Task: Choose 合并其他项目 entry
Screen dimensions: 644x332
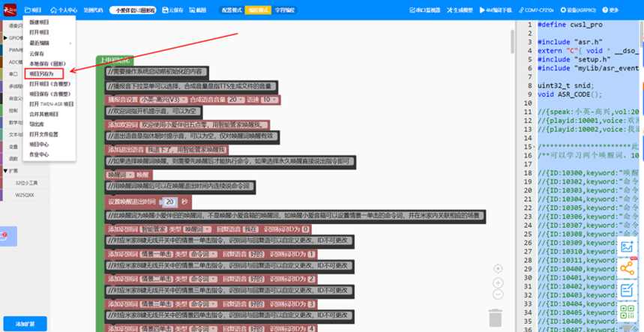Action: coord(43,114)
